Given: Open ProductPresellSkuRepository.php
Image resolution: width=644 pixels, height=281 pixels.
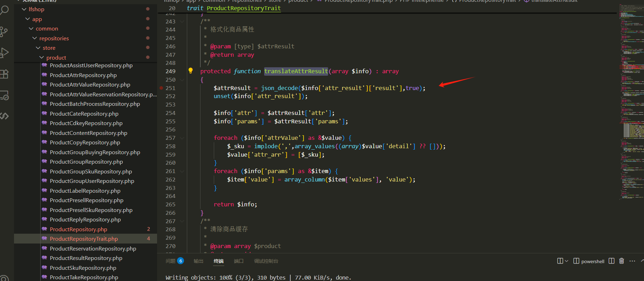Looking at the screenshot, I should 91,210.
